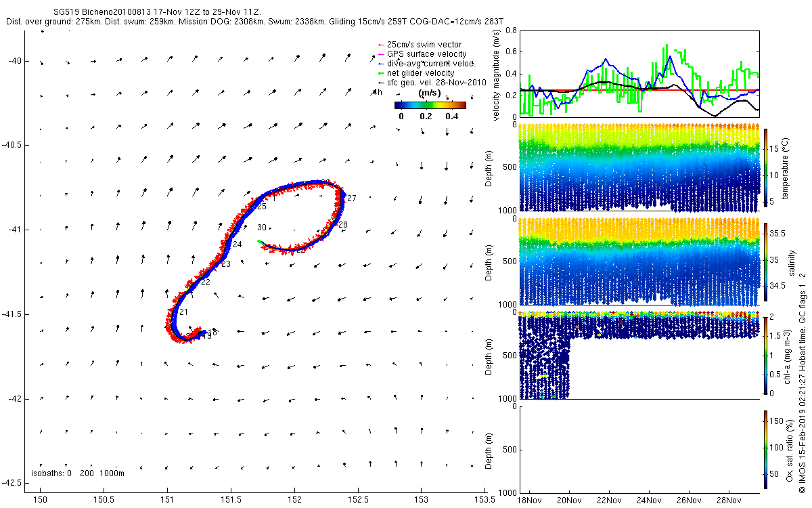Click longitude tick label '153.5'
The height and width of the screenshot is (508, 812).
point(484,499)
